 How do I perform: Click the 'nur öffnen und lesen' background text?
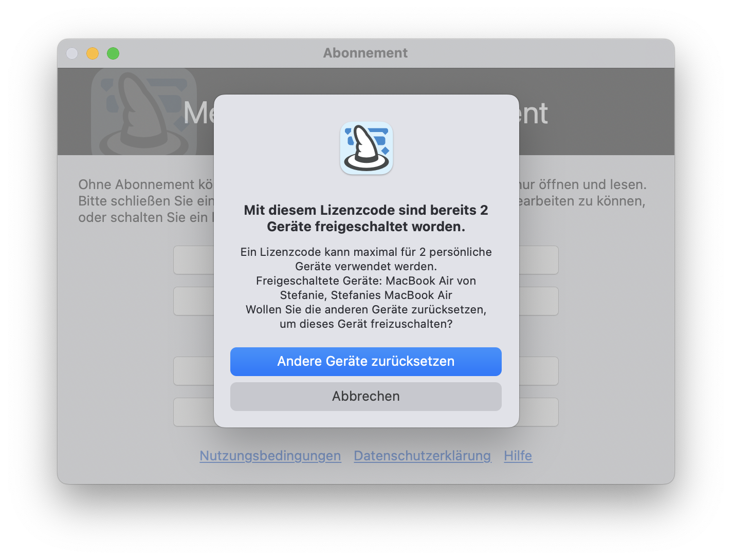pos(583,184)
